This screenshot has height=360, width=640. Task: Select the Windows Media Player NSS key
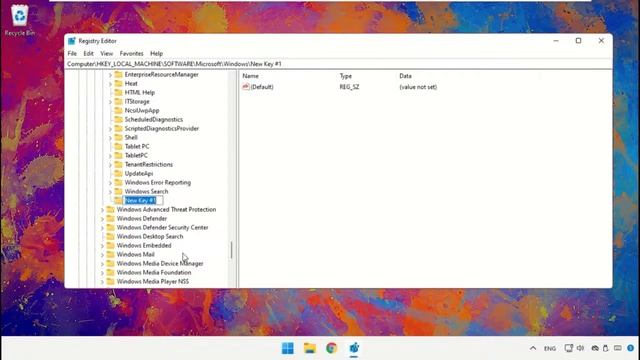153,281
